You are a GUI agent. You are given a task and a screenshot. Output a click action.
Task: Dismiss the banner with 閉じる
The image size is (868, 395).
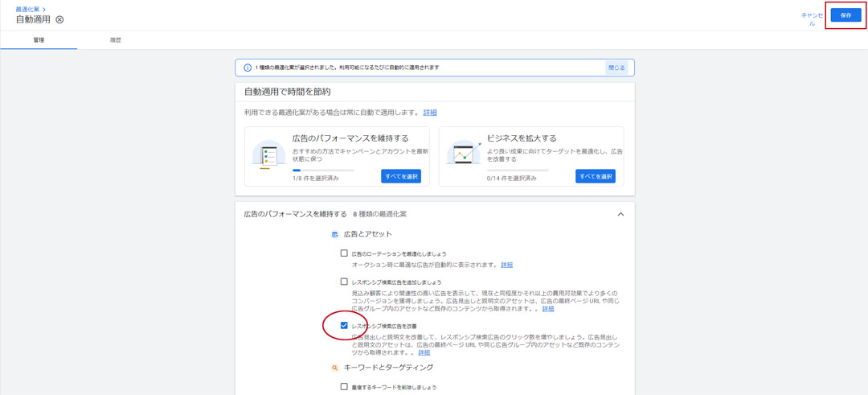pos(616,68)
